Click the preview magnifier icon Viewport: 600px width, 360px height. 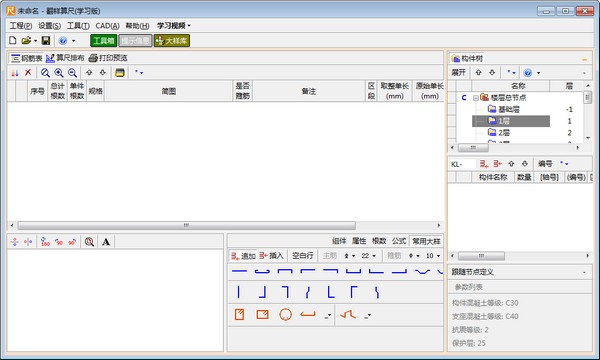(x=89, y=242)
